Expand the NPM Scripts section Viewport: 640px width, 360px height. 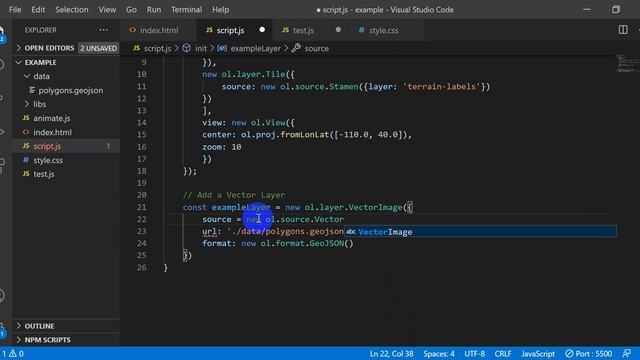(47, 340)
